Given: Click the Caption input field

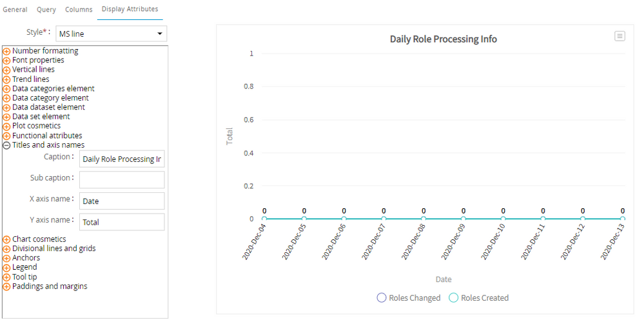Looking at the screenshot, I should (x=122, y=159).
